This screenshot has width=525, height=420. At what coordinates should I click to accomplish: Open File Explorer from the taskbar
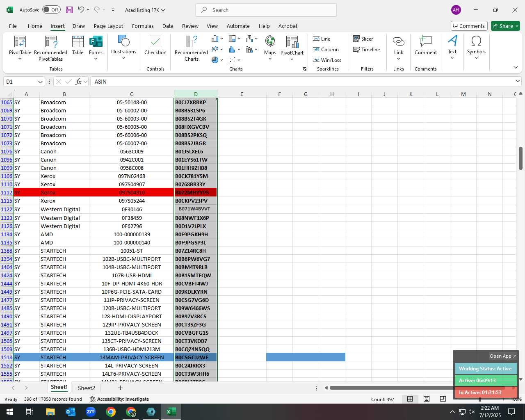pyautogui.click(x=50, y=412)
